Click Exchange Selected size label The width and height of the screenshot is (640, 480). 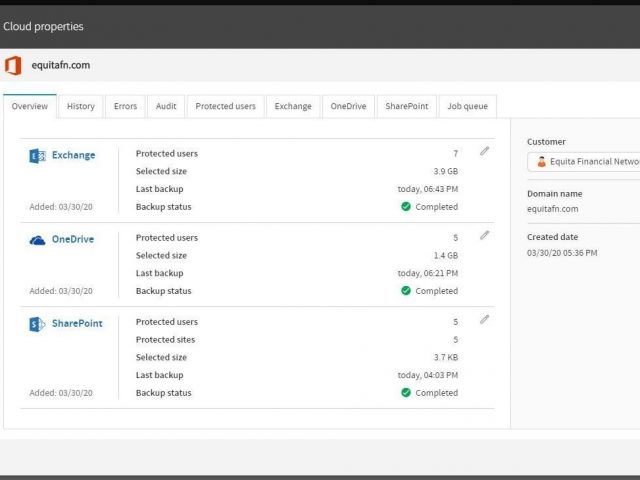[161, 171]
